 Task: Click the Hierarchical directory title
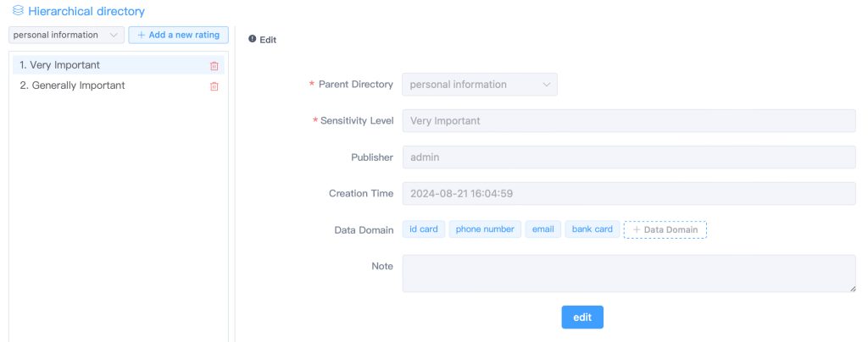(86, 10)
